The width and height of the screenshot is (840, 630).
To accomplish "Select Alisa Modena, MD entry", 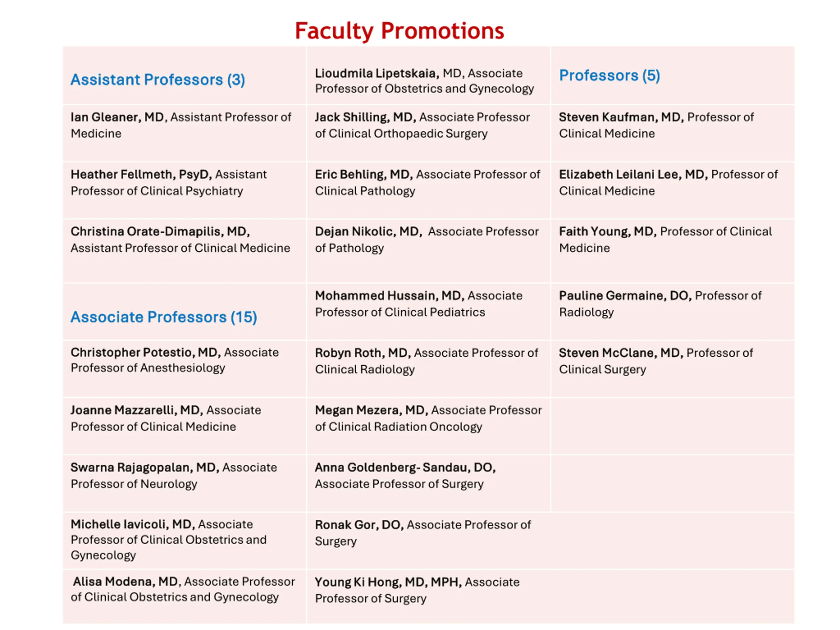I will click(183, 589).
